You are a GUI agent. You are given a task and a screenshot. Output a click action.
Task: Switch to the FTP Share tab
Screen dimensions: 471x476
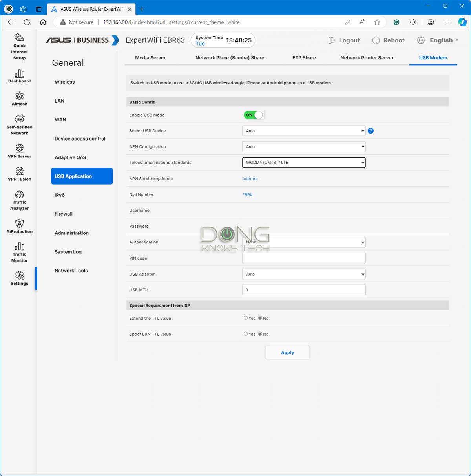click(304, 57)
